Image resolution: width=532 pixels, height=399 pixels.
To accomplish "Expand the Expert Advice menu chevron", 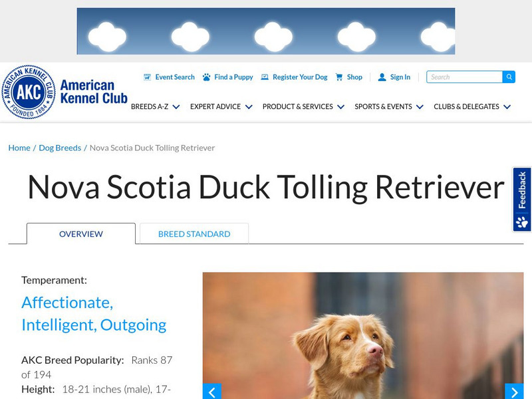I will click(x=249, y=107).
